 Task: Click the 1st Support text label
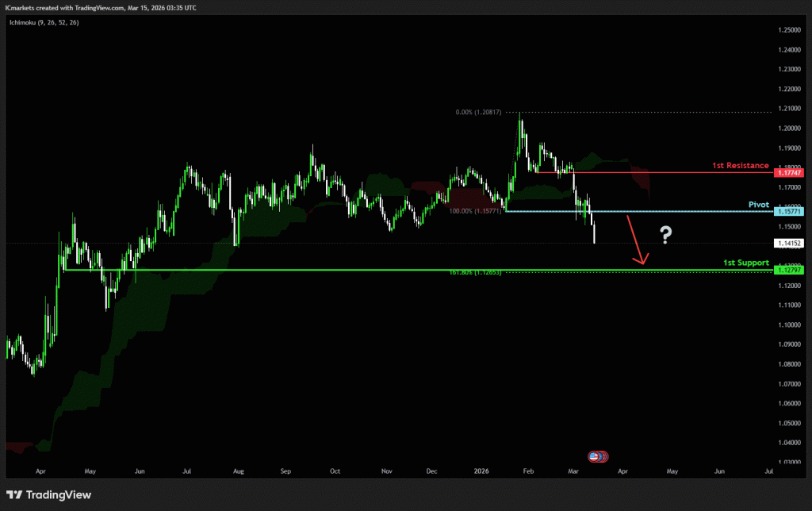coord(745,263)
